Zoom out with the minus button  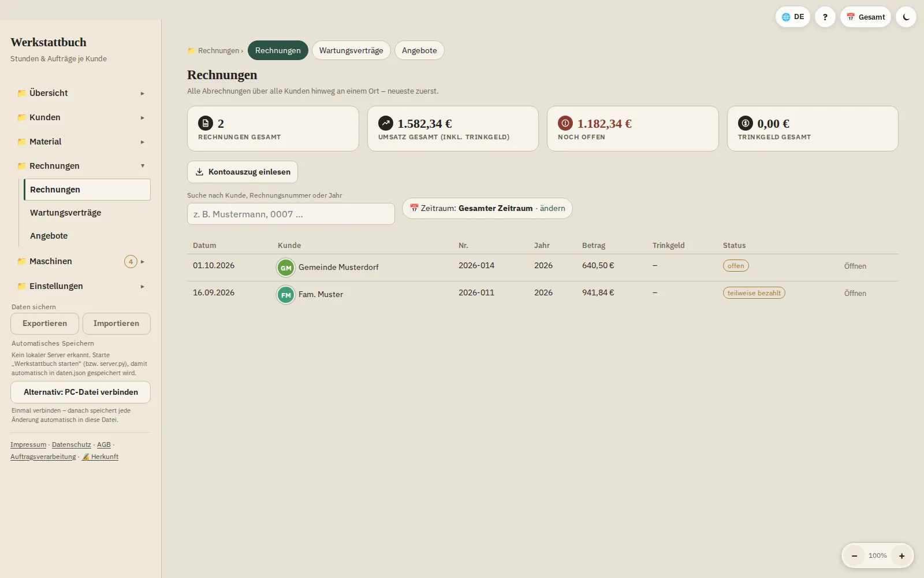tap(854, 555)
